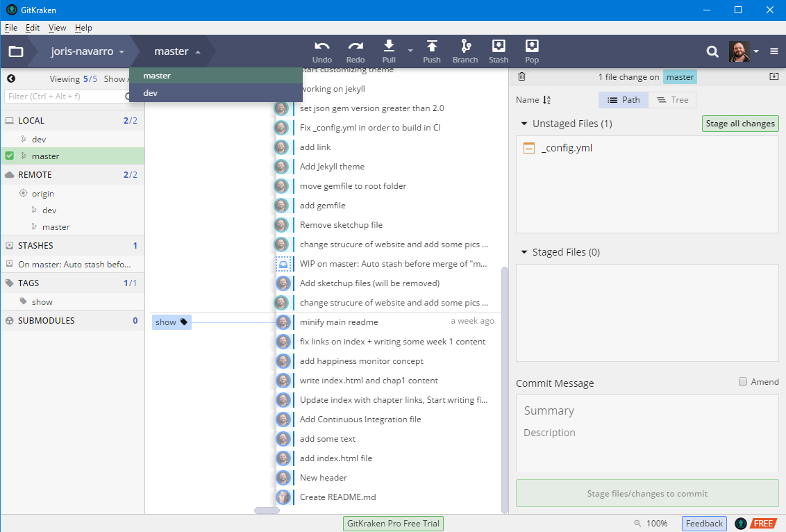Click the commit Summary field
This screenshot has width=786, height=532.
[647, 410]
